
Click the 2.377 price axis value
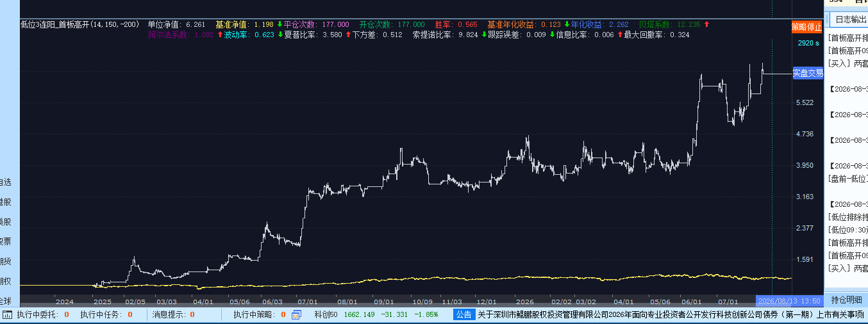point(804,228)
